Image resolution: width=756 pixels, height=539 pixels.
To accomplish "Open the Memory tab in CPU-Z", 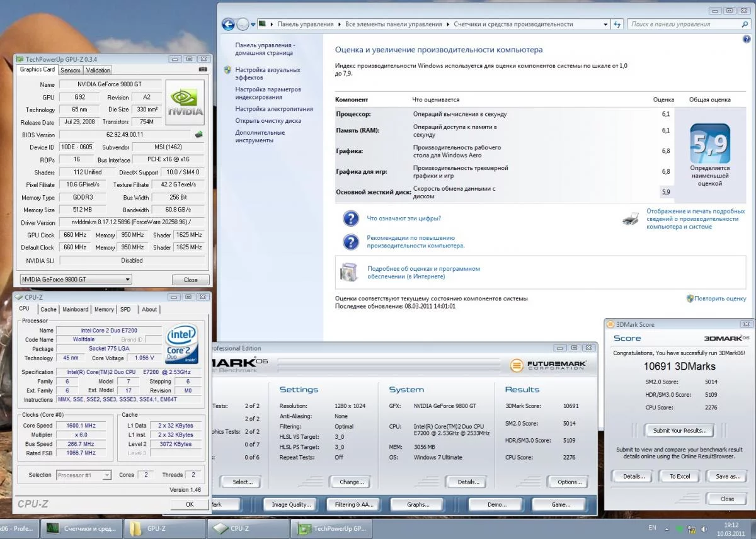I will [105, 309].
